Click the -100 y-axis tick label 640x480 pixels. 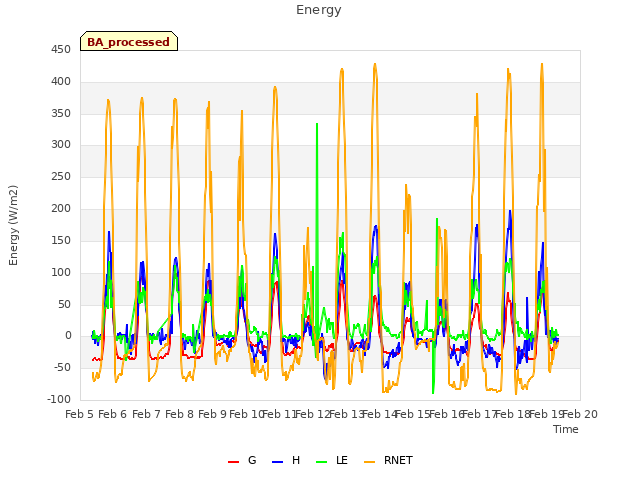[59, 399]
